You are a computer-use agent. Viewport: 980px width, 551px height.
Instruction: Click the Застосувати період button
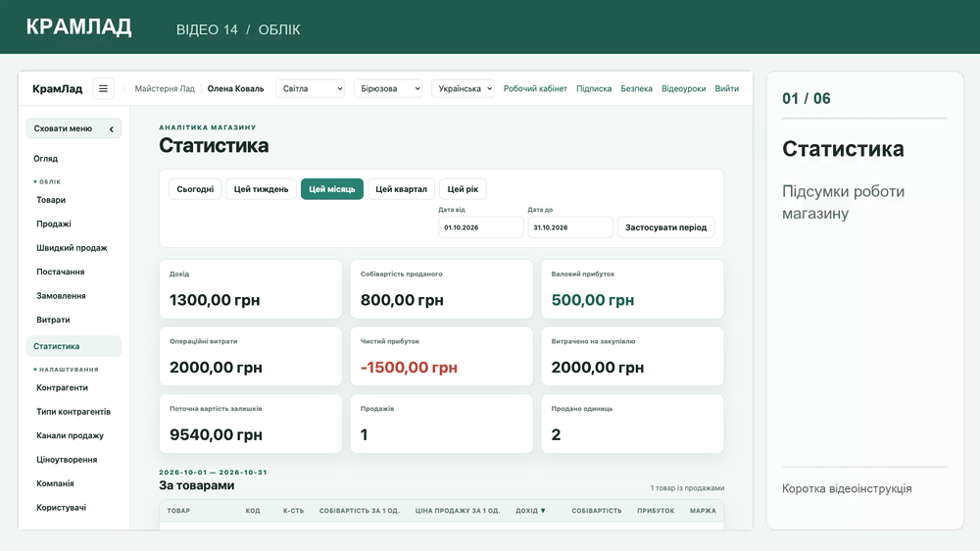(665, 227)
